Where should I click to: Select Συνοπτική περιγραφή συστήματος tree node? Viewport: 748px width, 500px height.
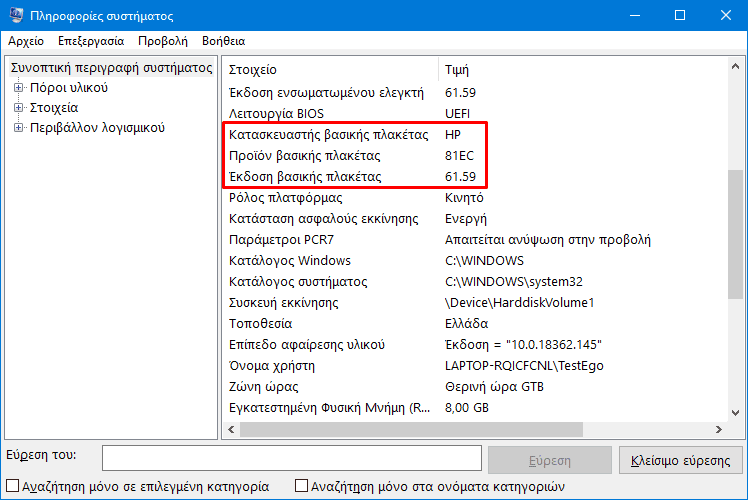pos(111,68)
